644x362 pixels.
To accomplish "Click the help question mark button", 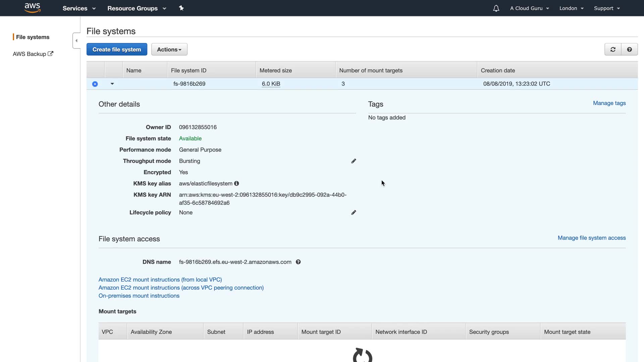I will click(629, 50).
